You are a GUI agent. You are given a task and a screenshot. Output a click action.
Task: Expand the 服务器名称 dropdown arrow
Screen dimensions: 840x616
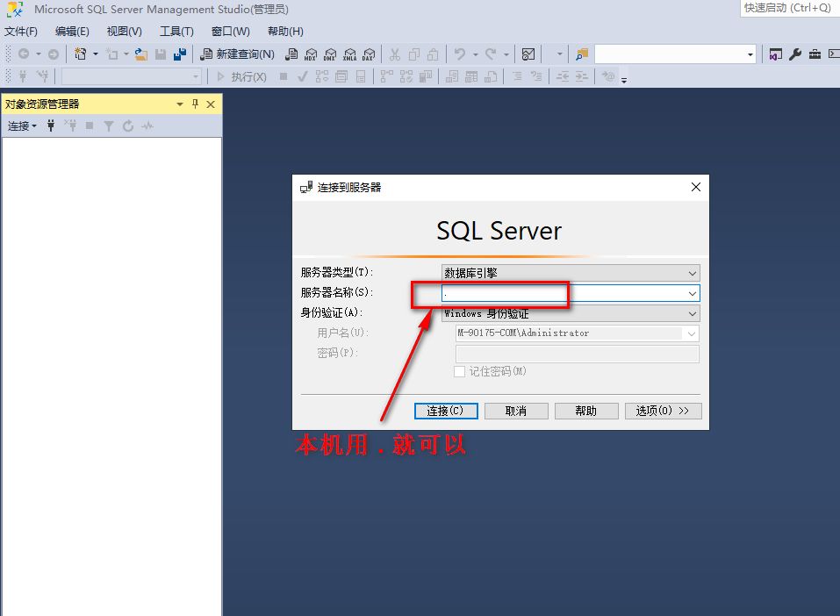(693, 294)
